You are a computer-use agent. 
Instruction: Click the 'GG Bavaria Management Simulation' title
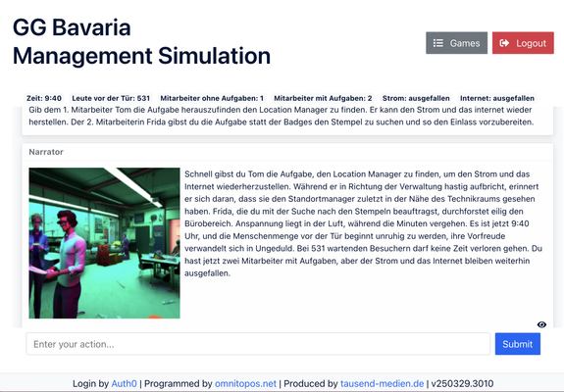(141, 42)
